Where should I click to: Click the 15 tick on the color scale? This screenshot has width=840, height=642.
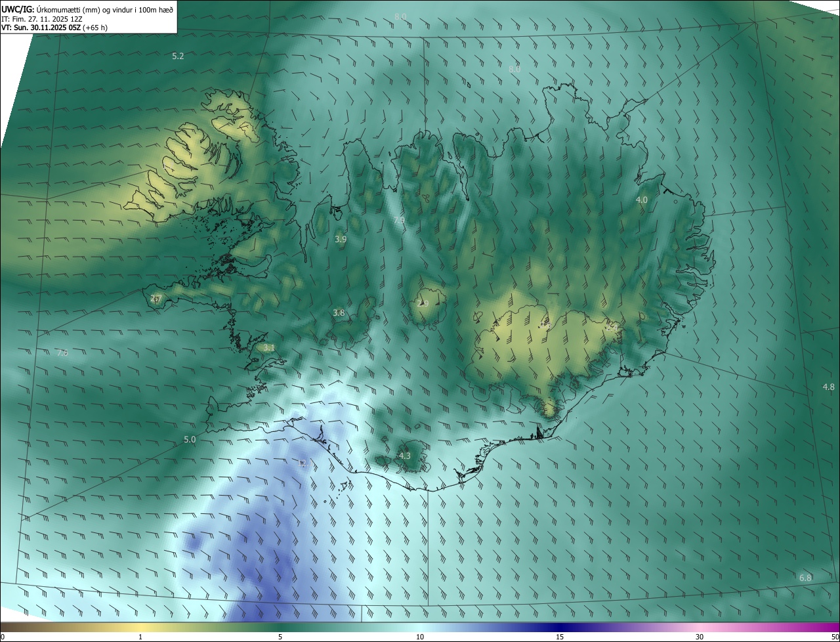tap(560, 637)
